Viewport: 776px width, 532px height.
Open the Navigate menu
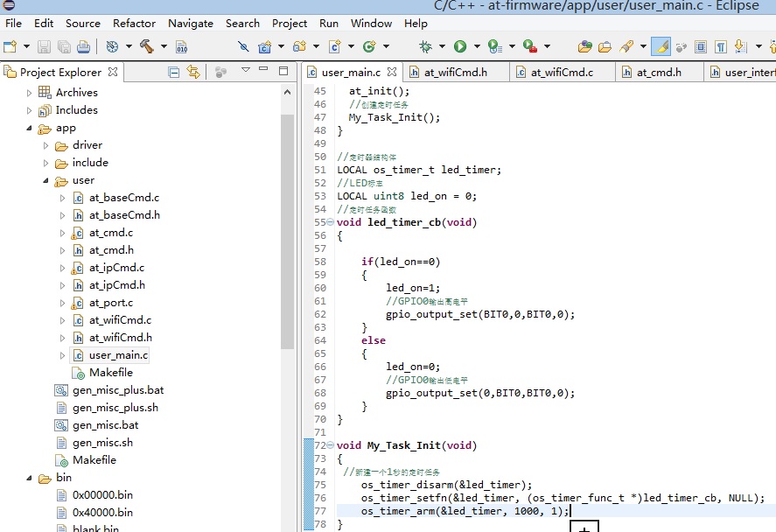coord(191,24)
